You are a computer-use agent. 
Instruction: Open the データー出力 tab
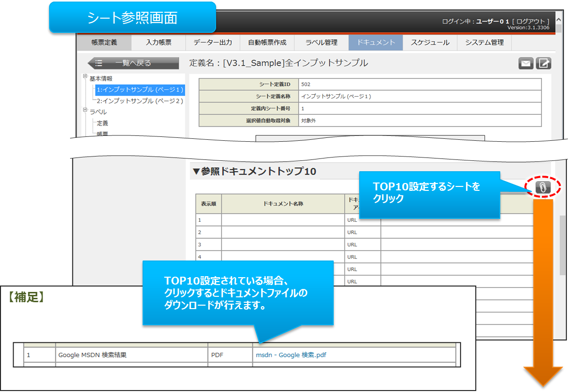pos(213,43)
